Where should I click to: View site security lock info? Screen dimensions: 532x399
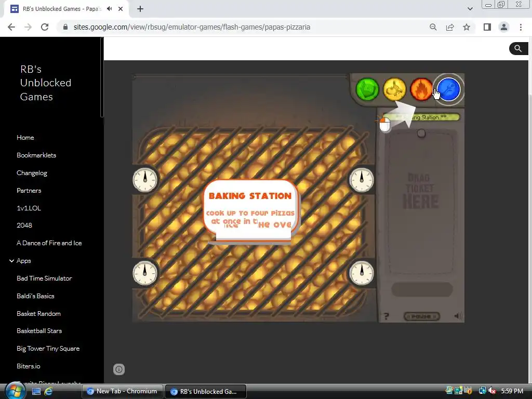point(65,27)
